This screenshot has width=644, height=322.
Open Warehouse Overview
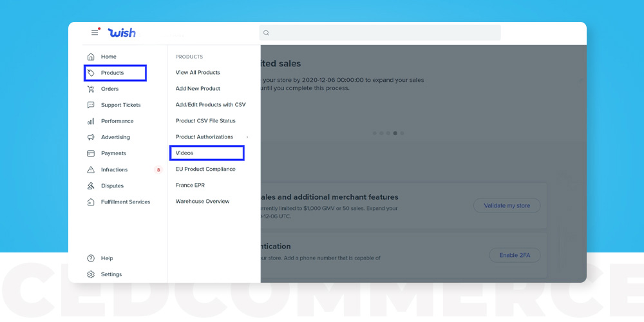tap(202, 201)
